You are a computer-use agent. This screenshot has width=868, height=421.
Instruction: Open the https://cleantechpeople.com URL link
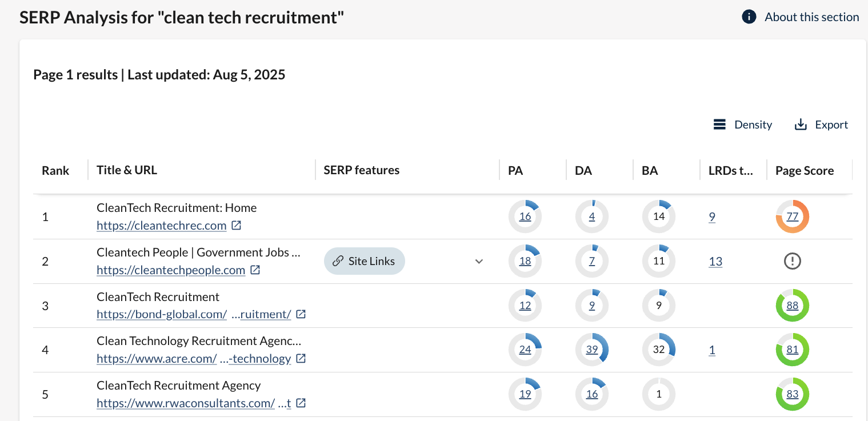pos(171,270)
